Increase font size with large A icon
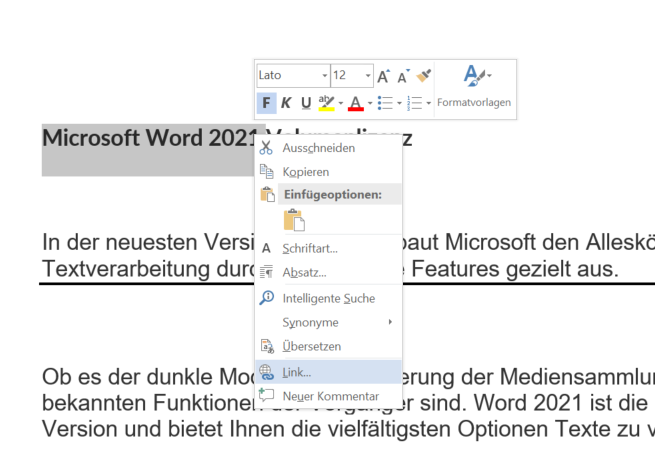 click(383, 76)
